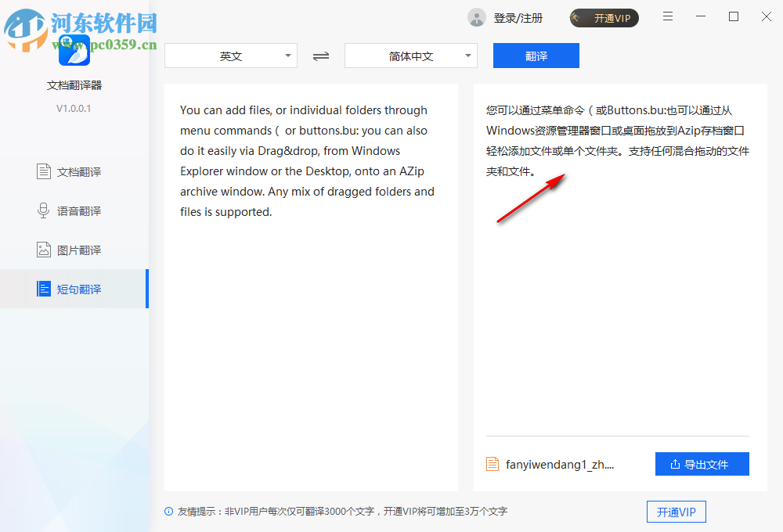Image resolution: width=783 pixels, height=532 pixels.
Task: Click the swap languages arrows icon
Action: [320, 56]
